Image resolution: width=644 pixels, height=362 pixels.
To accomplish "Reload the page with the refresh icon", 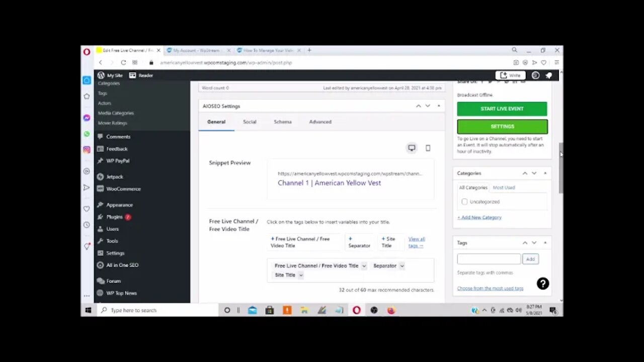I will coord(123,63).
